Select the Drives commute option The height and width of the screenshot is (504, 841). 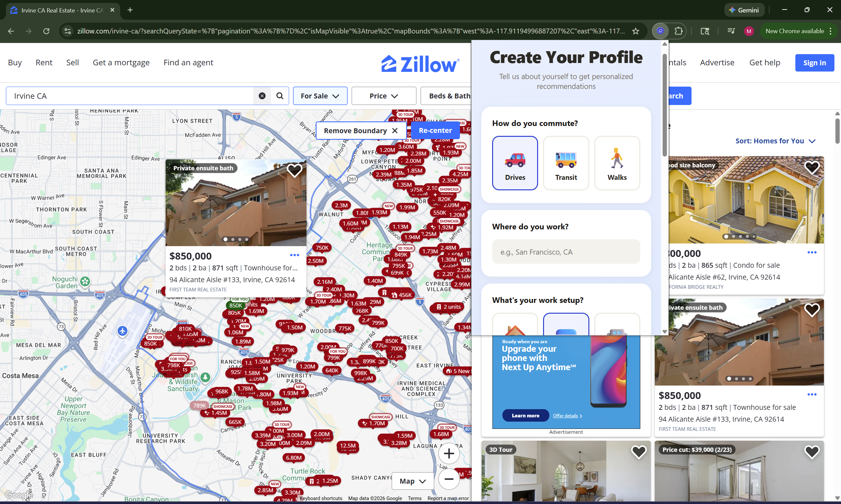[515, 163]
